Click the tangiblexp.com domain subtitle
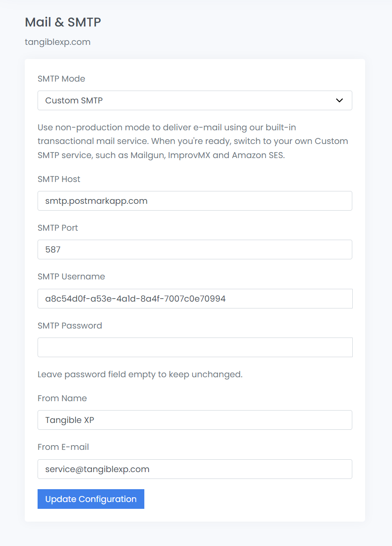The height and width of the screenshot is (546, 392). pyautogui.click(x=58, y=42)
